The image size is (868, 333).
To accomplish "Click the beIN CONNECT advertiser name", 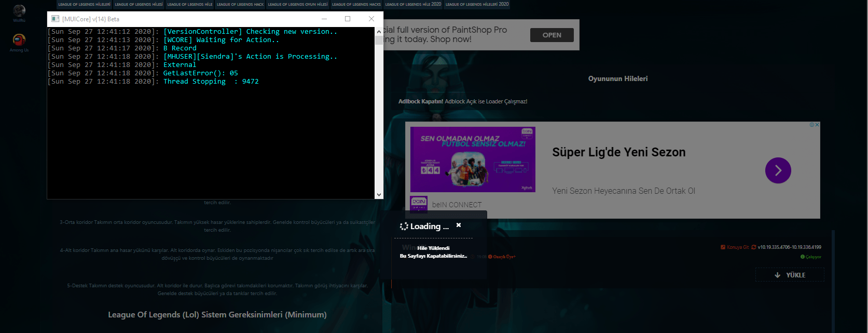I will pyautogui.click(x=457, y=205).
